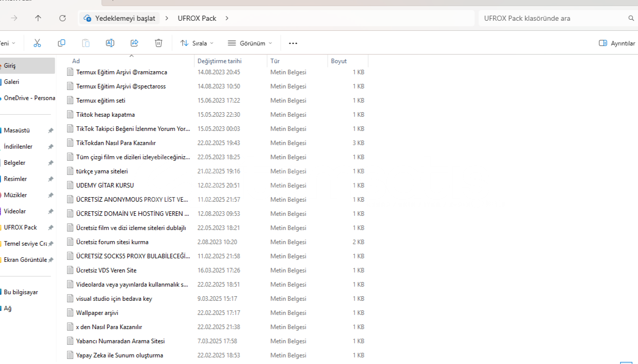Select the UDEMY GİTAR KURSU file

105,186
